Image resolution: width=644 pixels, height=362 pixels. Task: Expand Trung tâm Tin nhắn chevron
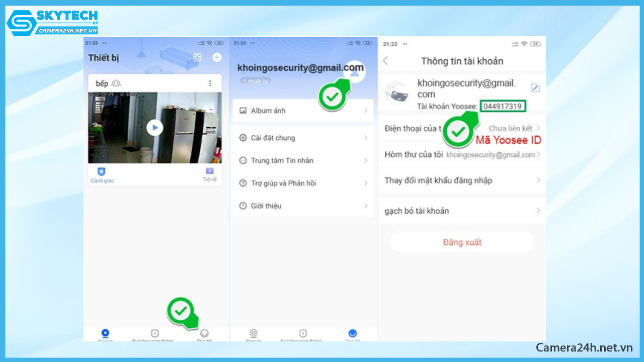click(366, 160)
